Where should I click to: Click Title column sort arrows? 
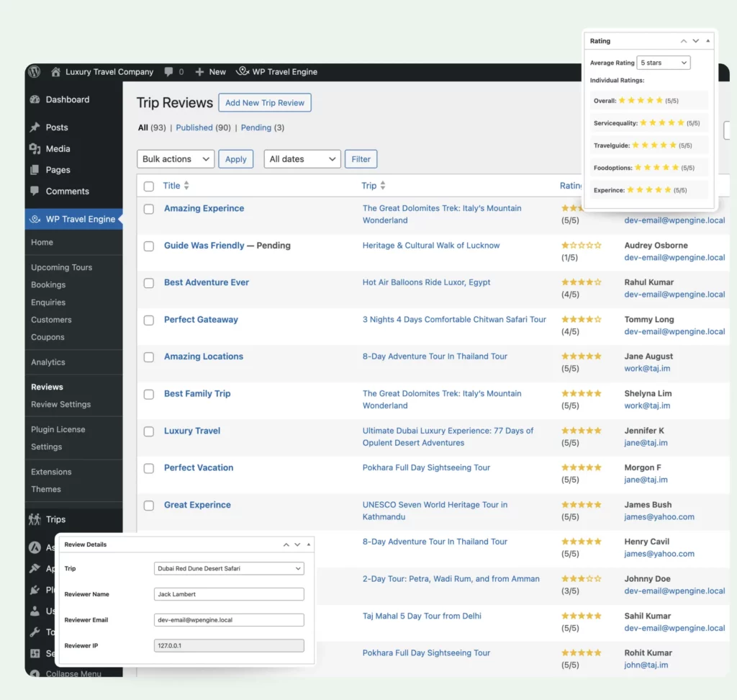[186, 185]
